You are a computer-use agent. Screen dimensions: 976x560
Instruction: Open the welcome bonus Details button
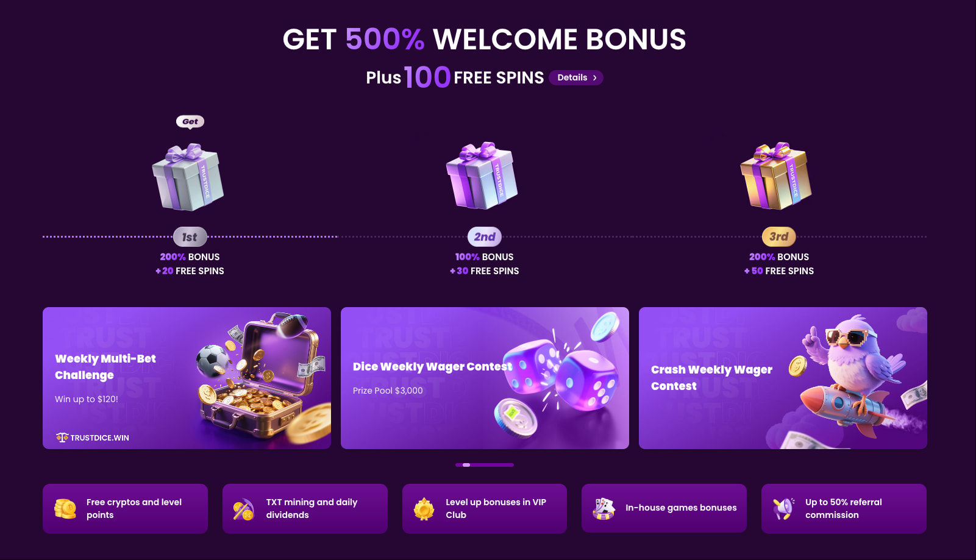coord(576,77)
